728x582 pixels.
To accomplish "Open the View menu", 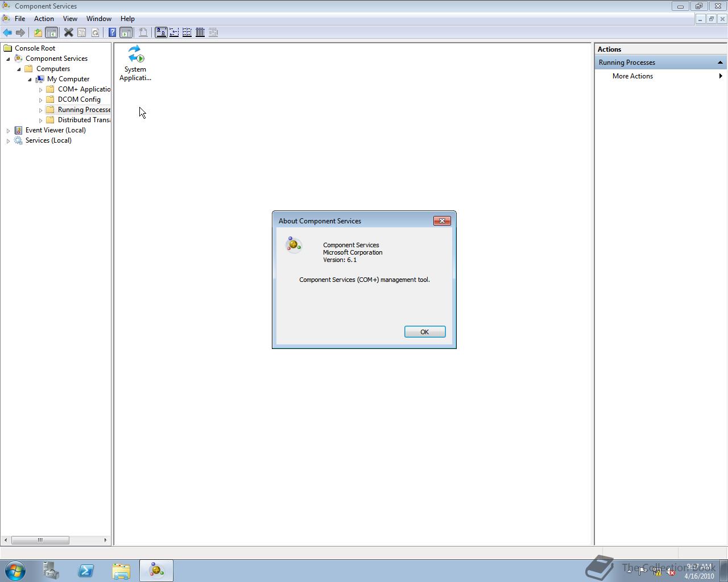I will click(x=70, y=19).
